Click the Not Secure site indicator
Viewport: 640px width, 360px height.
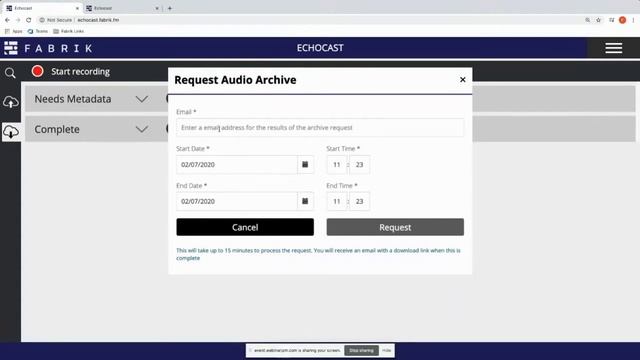(x=56, y=20)
